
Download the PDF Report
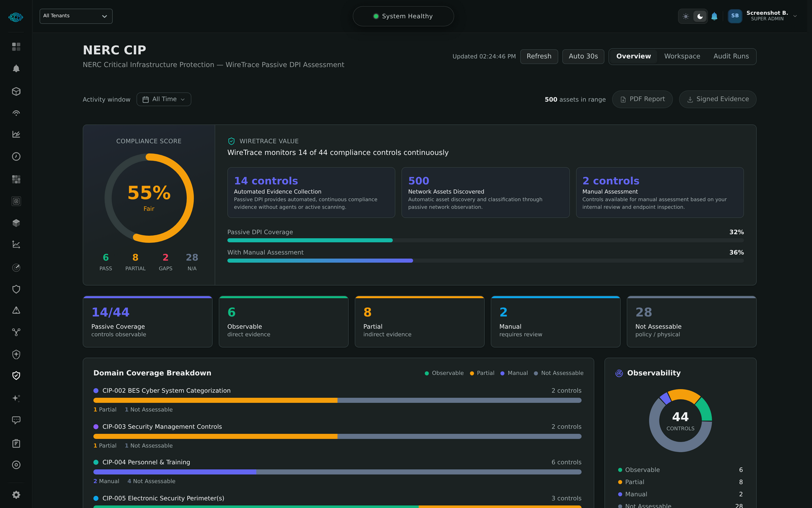pyautogui.click(x=642, y=99)
